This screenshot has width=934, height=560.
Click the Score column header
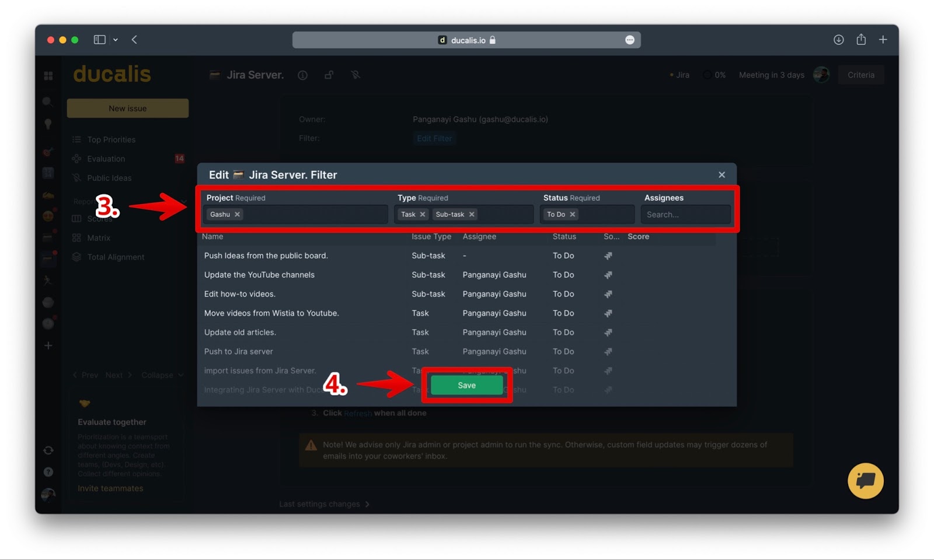(638, 236)
